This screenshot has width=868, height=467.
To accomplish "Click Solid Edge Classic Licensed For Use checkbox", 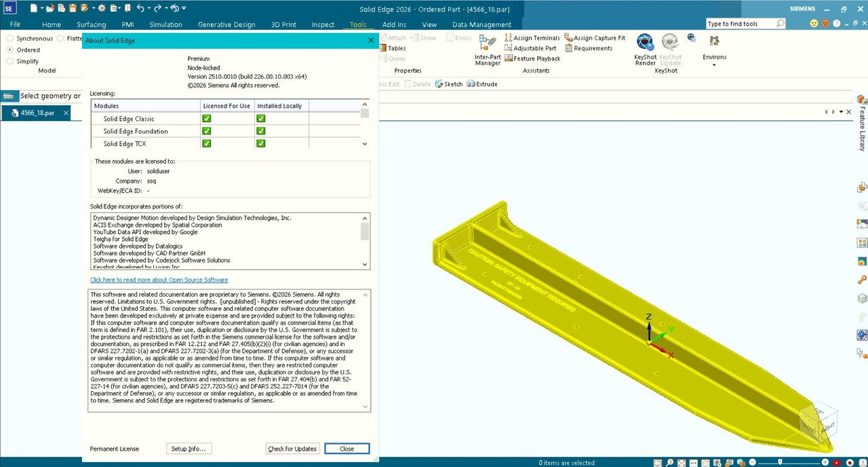I will [x=207, y=118].
